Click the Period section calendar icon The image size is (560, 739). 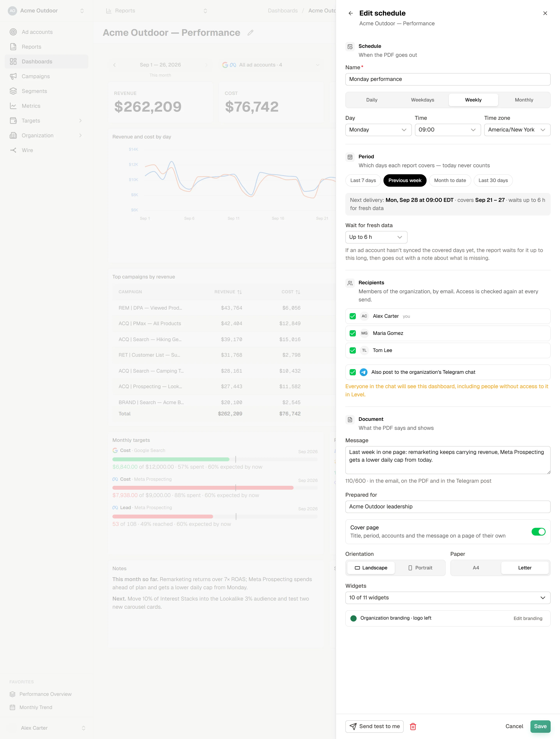(x=350, y=157)
